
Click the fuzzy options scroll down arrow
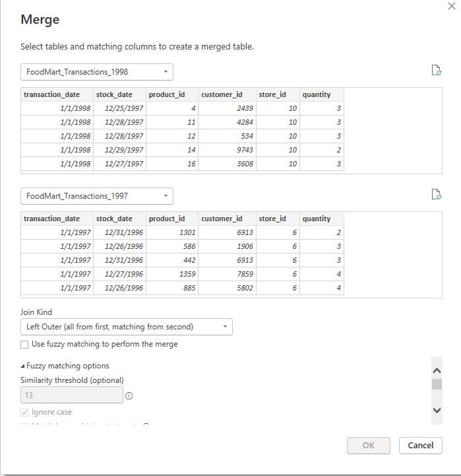click(x=437, y=410)
